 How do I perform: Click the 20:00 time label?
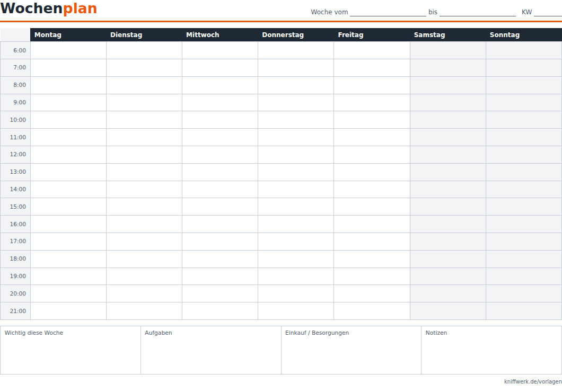click(x=18, y=293)
